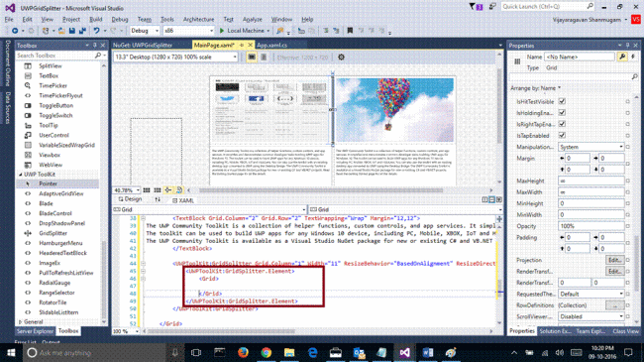Open the ManipulationMode System dropdown
644x362 pixels.
(591, 147)
